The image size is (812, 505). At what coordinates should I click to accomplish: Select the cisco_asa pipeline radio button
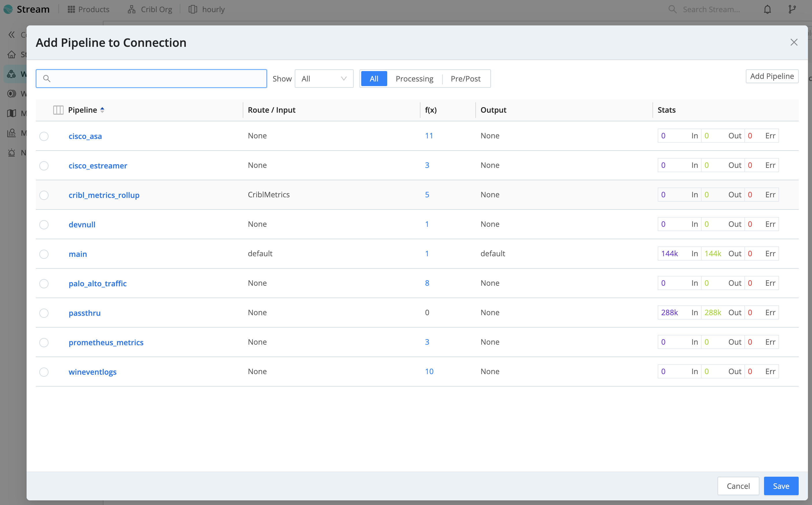coord(44,136)
